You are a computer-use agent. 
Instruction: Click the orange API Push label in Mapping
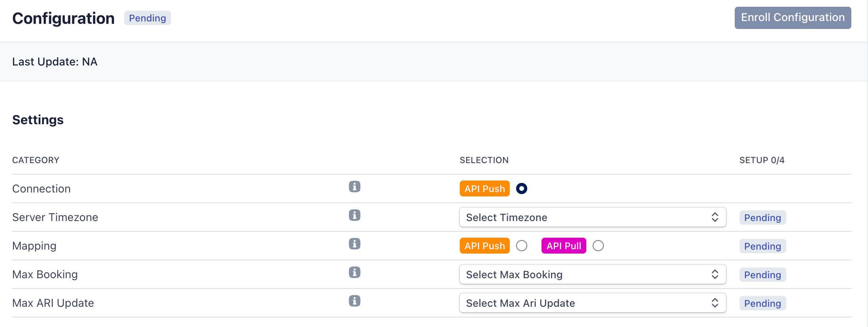pos(484,246)
